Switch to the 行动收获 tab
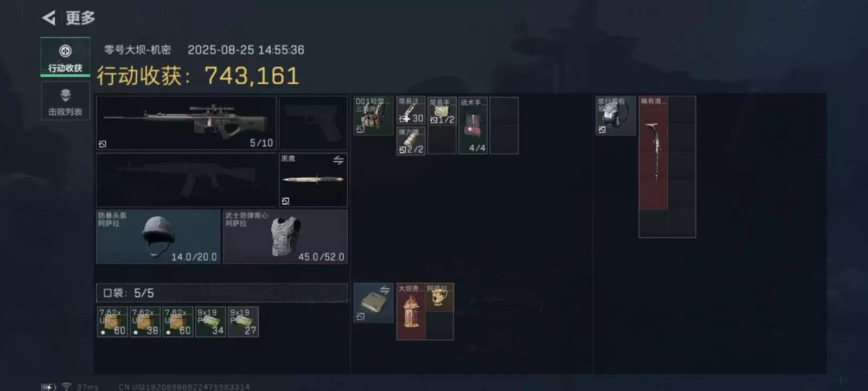 (x=65, y=57)
